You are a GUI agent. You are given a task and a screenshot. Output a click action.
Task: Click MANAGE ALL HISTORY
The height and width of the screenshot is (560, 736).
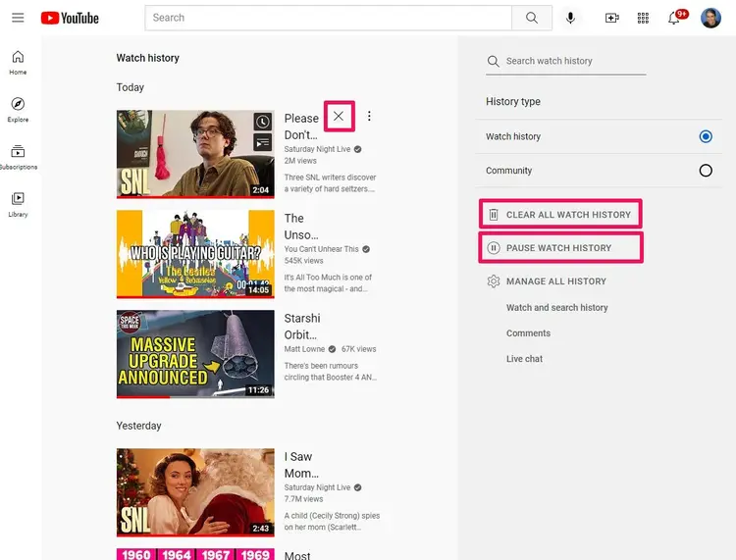(x=547, y=281)
